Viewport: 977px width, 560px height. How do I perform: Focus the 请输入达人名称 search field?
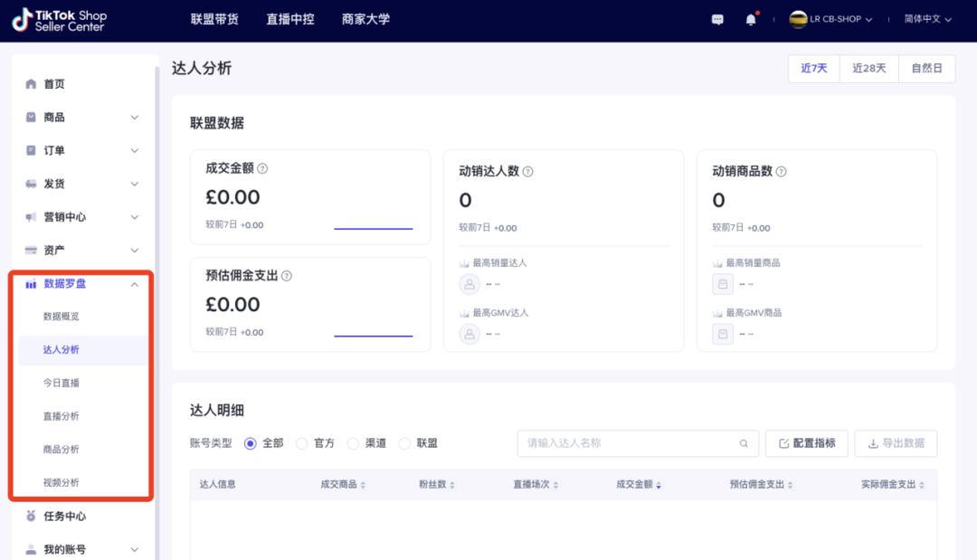coord(638,443)
